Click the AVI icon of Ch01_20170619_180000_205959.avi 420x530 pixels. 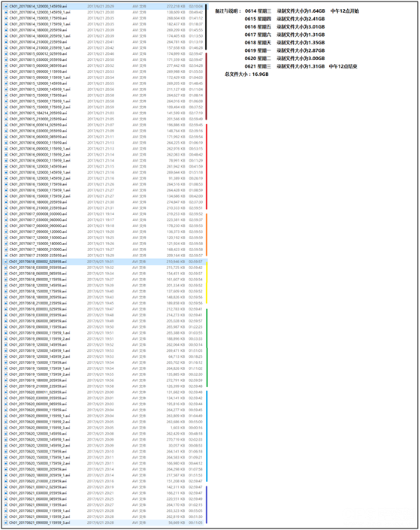click(6, 380)
